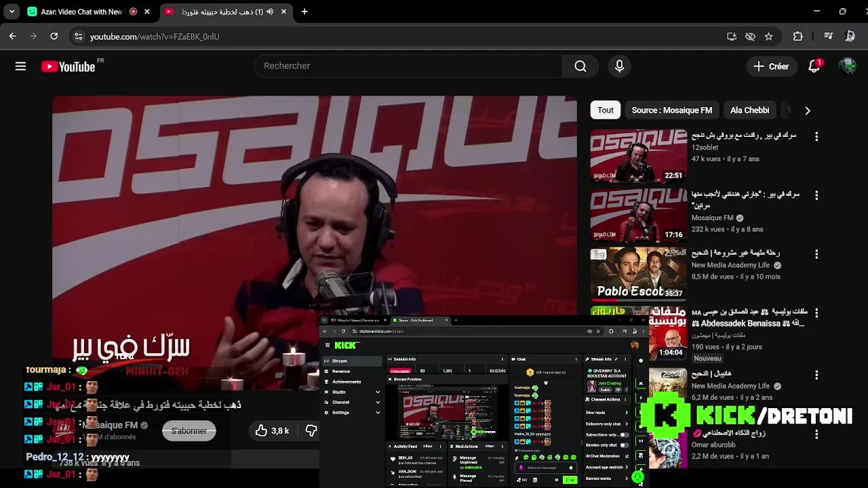Open the YouTube notifications bell
The width and height of the screenshot is (868, 488).
814,66
